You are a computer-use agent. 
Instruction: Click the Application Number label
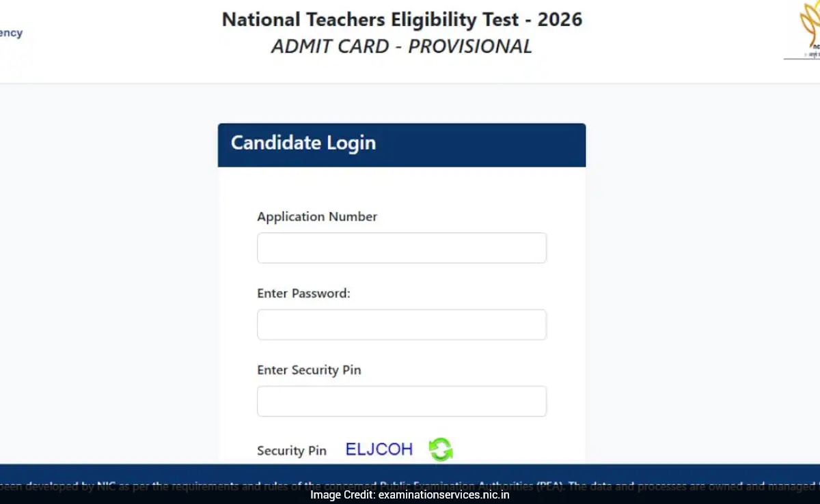(x=316, y=216)
